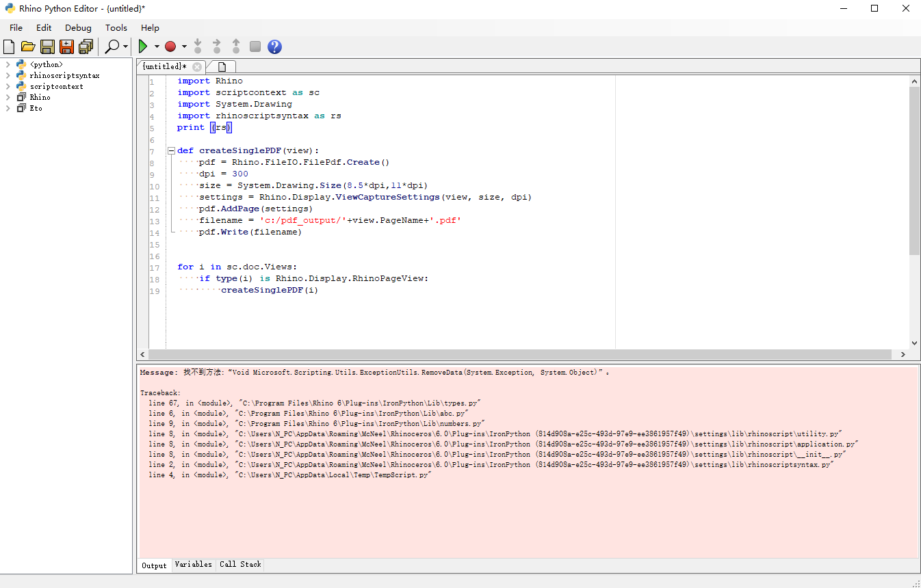Switch to the Output tab
The image size is (921, 588).
[x=154, y=565]
